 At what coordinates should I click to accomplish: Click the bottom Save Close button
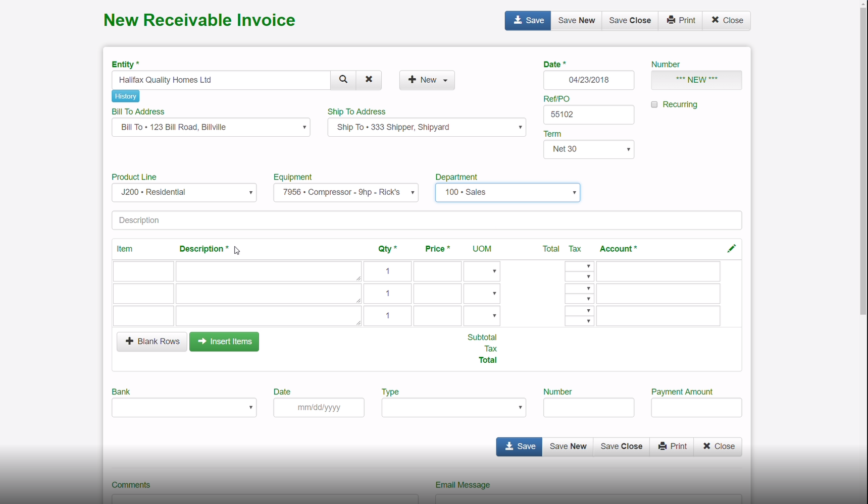[x=621, y=446]
